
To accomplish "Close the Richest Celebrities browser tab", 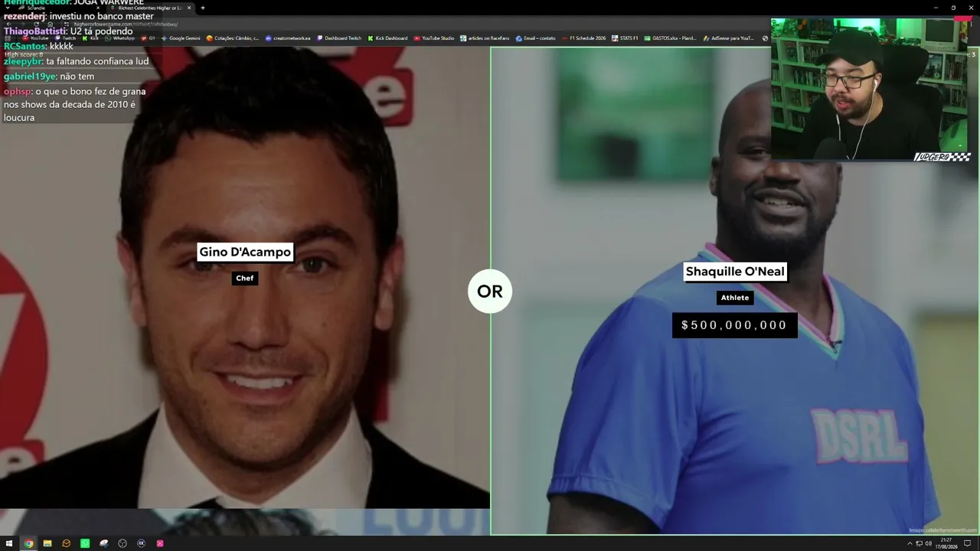I will (x=189, y=8).
